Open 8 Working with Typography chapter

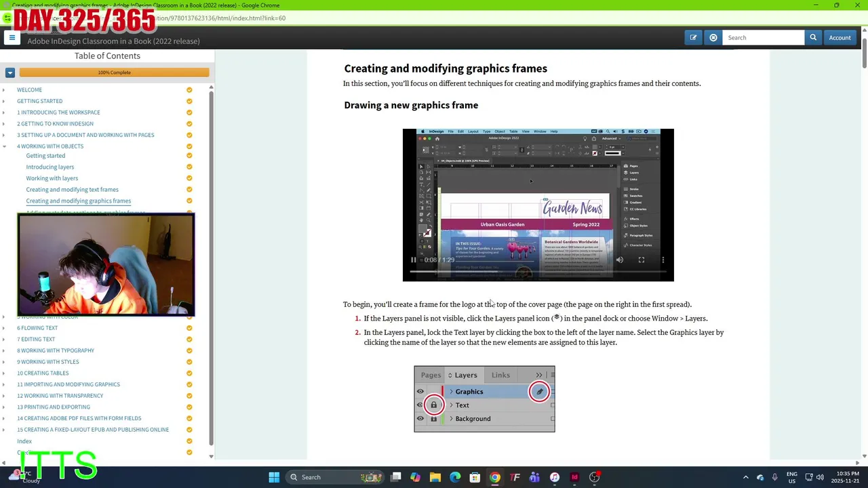(x=56, y=350)
